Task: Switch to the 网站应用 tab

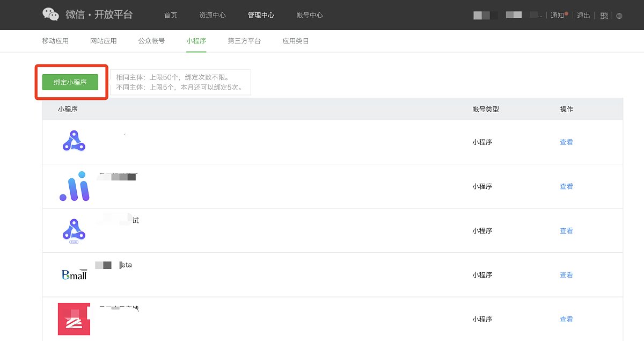Action: pos(104,41)
